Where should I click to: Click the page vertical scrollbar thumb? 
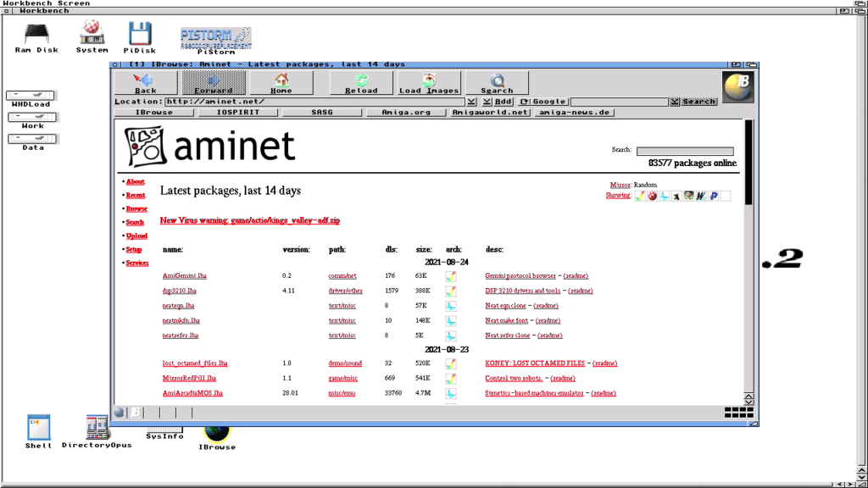(748, 163)
